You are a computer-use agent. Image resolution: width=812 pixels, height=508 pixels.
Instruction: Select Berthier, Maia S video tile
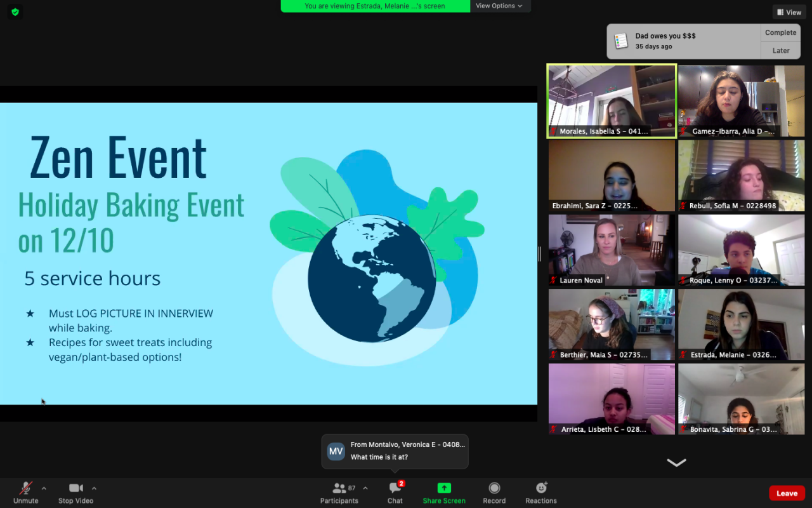612,324
